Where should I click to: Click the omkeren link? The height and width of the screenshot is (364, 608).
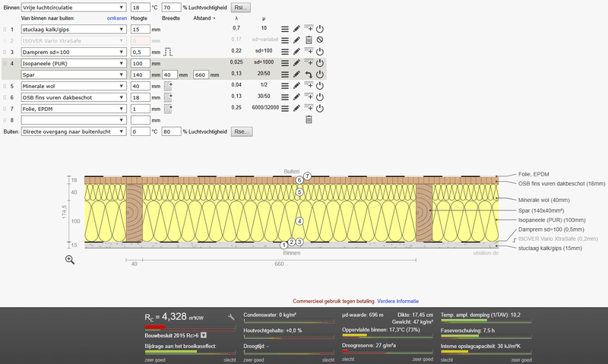[x=117, y=18]
